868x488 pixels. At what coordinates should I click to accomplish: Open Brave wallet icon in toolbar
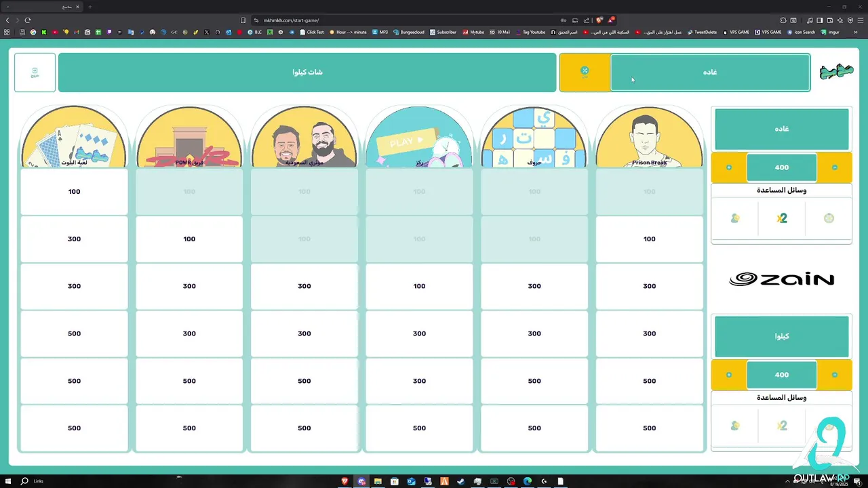830,20
